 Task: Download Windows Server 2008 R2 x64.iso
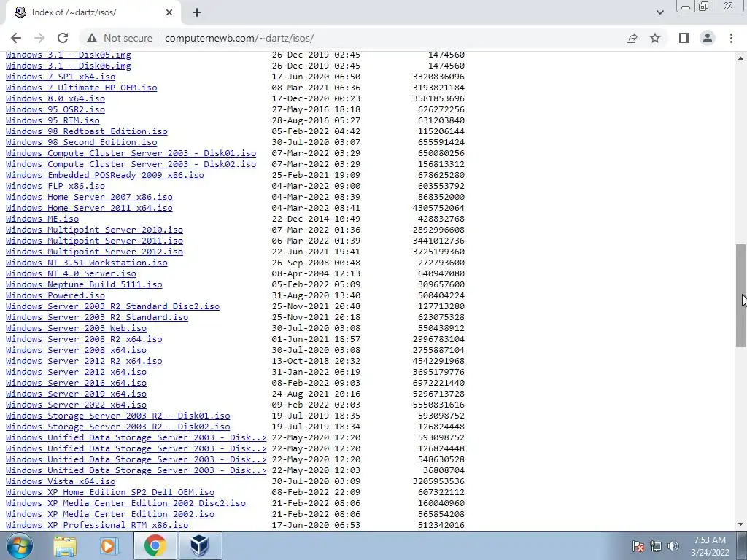tap(84, 340)
